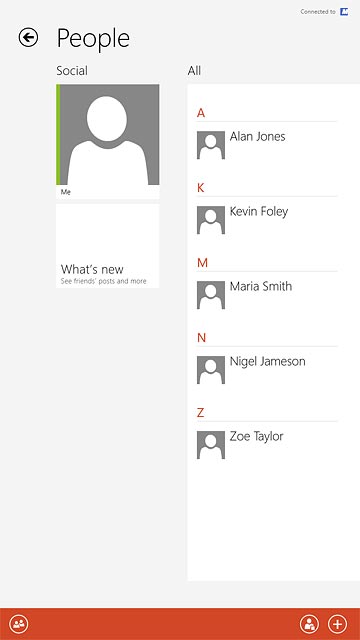Open the Me profile tile

[108, 142]
